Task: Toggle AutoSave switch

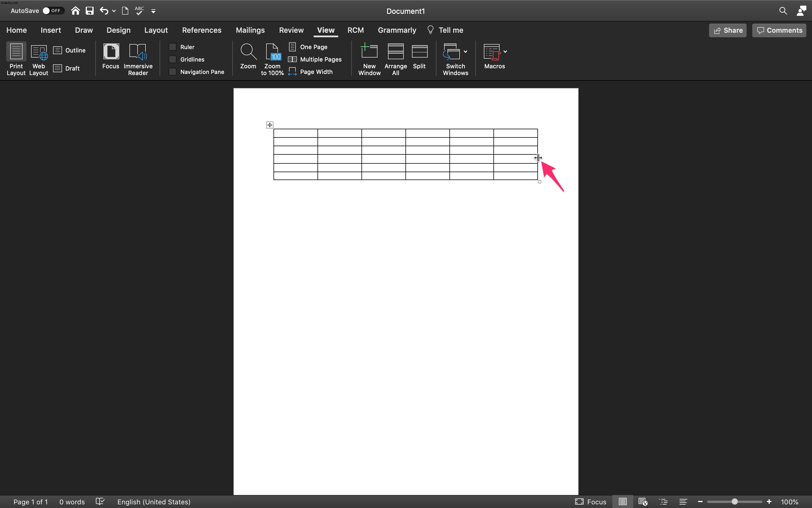Action: pos(53,11)
